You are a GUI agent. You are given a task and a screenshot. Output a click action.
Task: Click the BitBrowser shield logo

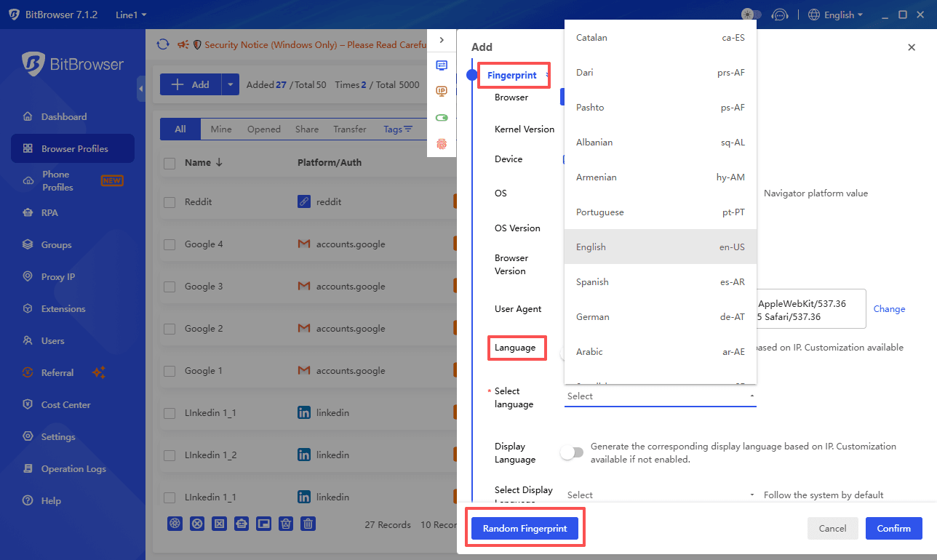(33, 64)
